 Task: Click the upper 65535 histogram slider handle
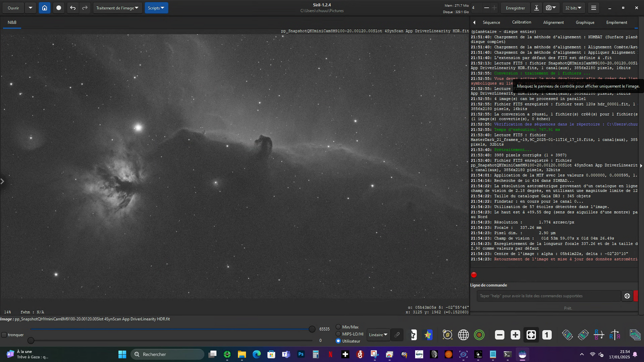point(312,329)
